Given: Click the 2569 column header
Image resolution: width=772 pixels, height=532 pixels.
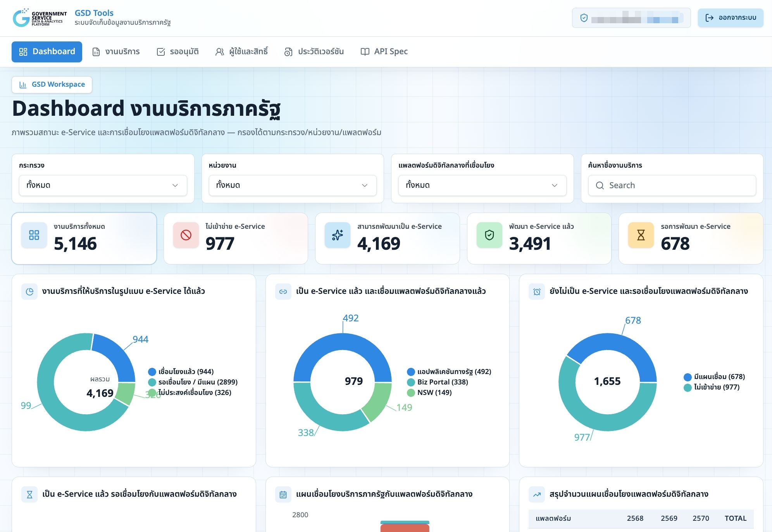Looking at the screenshot, I should tap(669, 518).
